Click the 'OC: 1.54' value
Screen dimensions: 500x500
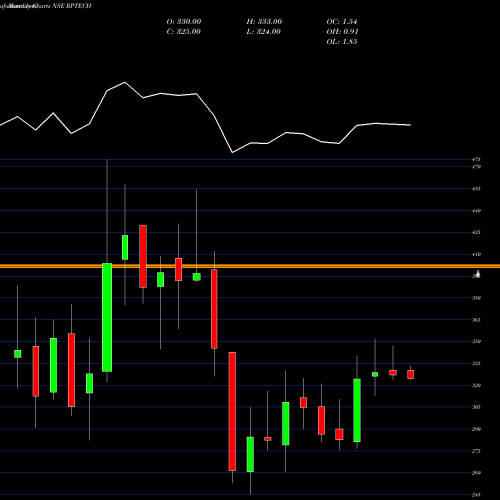tap(342, 22)
